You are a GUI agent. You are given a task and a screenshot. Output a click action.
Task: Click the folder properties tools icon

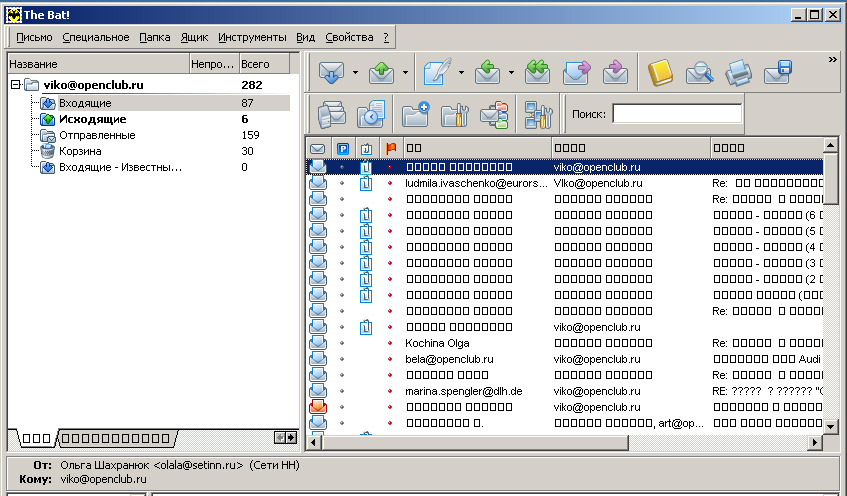[455, 115]
